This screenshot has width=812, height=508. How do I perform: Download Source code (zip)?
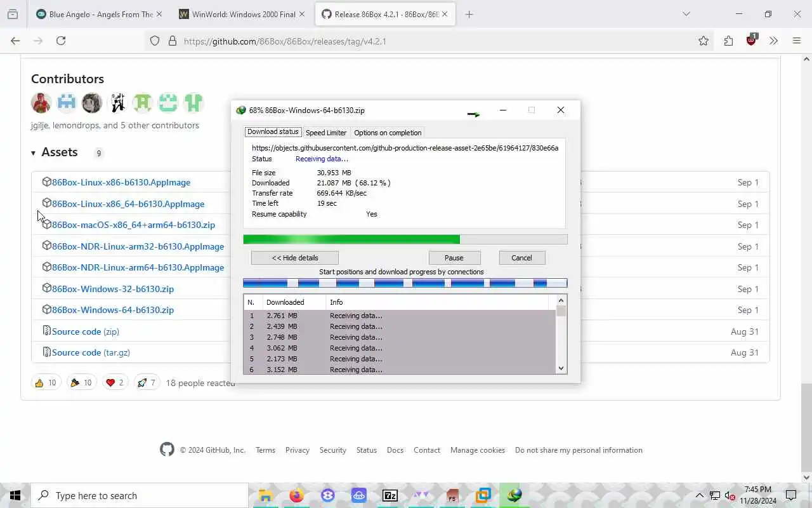[x=86, y=331]
